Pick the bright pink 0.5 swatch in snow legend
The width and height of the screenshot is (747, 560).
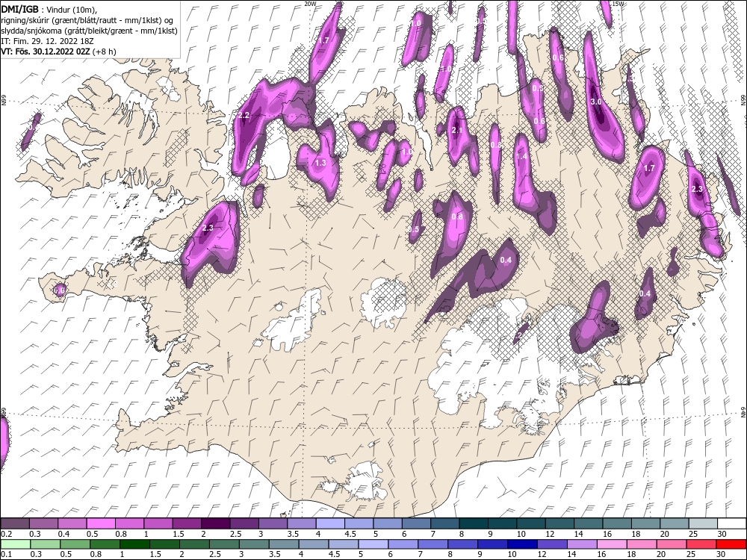pyautogui.click(x=101, y=524)
